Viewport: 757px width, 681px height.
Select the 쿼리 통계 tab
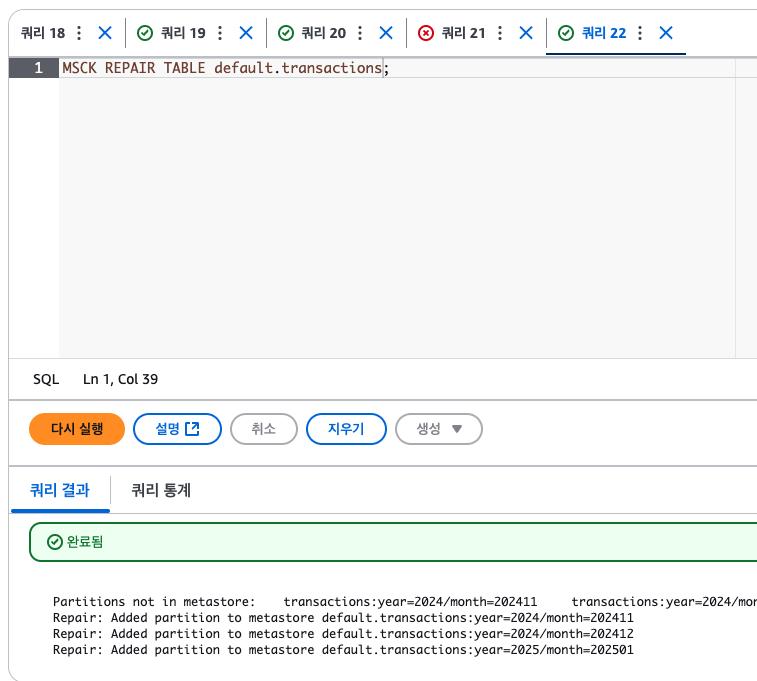pos(161,490)
